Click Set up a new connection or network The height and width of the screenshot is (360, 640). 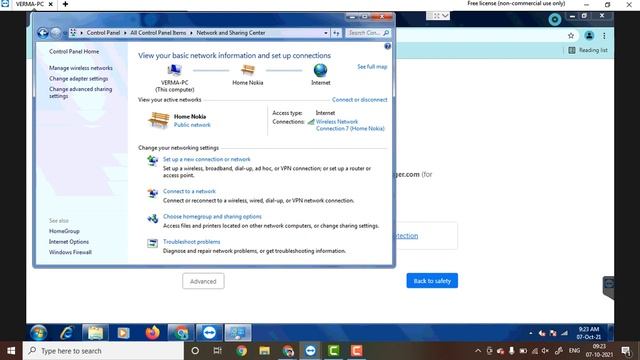[207, 159]
